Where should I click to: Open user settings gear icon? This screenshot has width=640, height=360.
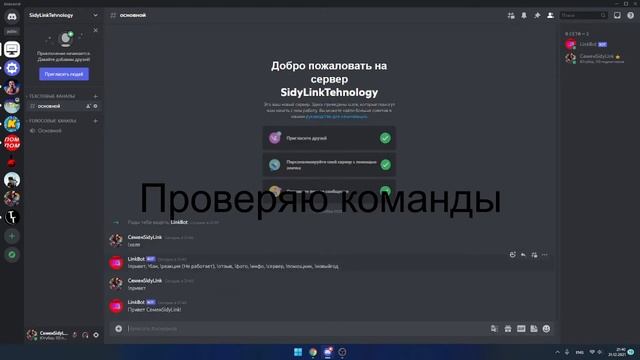pyautogui.click(x=96, y=335)
